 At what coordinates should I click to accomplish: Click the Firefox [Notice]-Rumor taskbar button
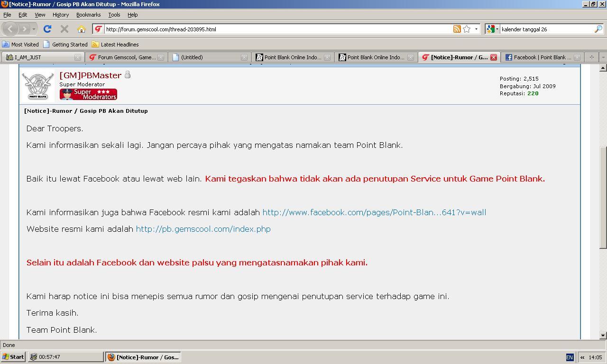143,357
